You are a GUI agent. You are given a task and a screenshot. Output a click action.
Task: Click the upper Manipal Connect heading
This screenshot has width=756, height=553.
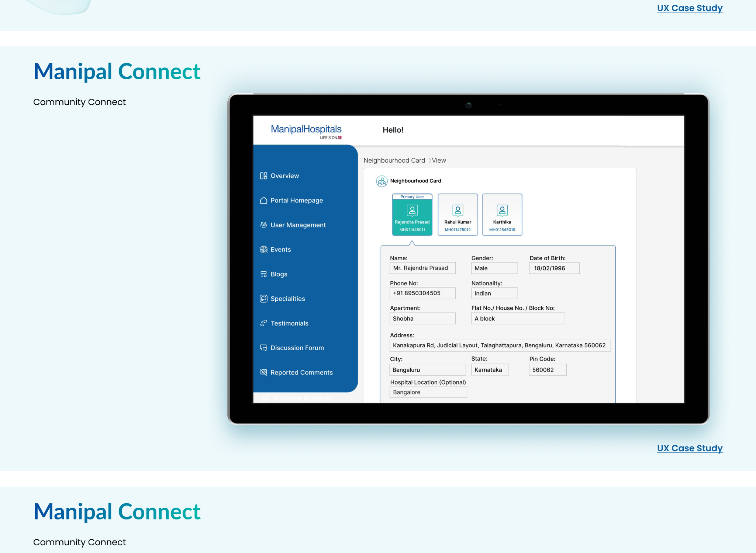pyautogui.click(x=117, y=71)
